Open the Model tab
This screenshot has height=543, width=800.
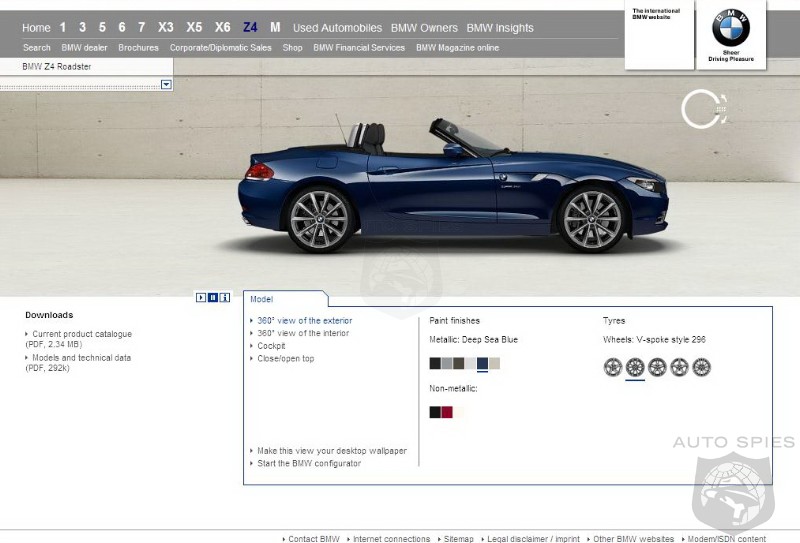coord(261,299)
